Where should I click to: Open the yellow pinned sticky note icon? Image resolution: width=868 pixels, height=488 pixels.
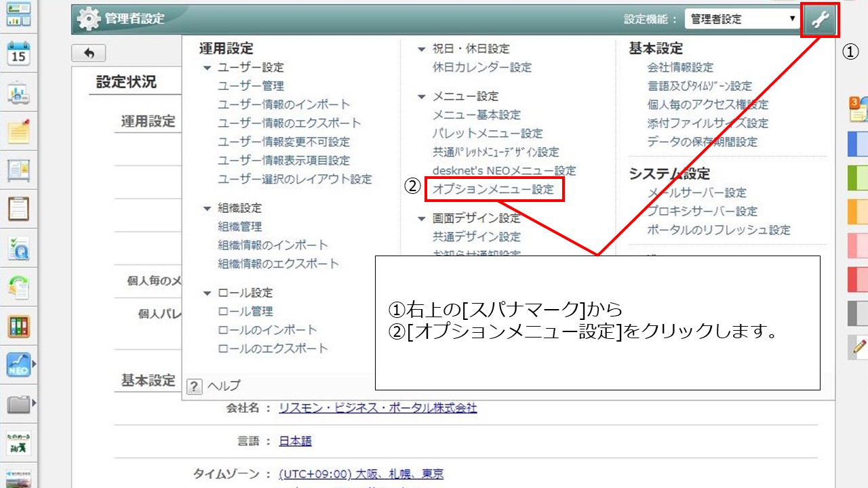tap(18, 131)
